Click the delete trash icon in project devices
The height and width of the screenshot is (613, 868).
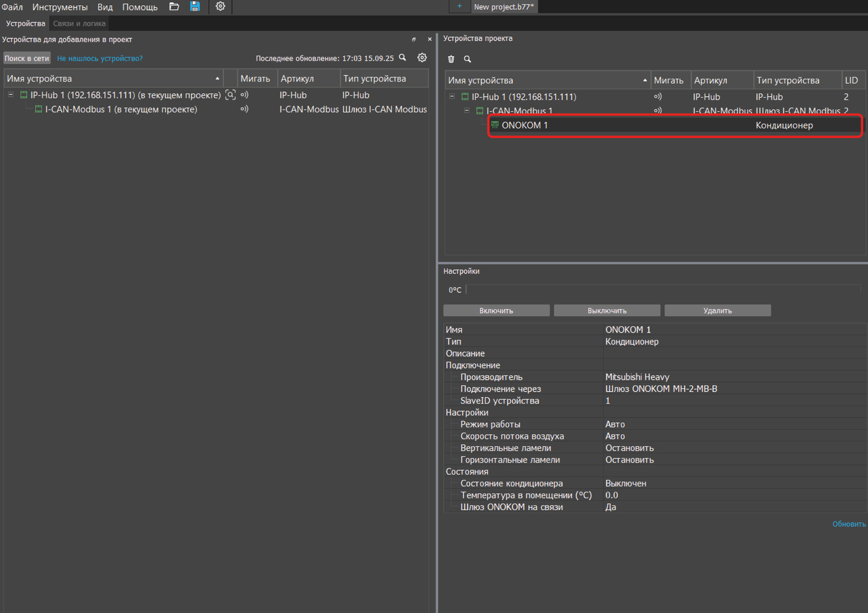tap(451, 59)
